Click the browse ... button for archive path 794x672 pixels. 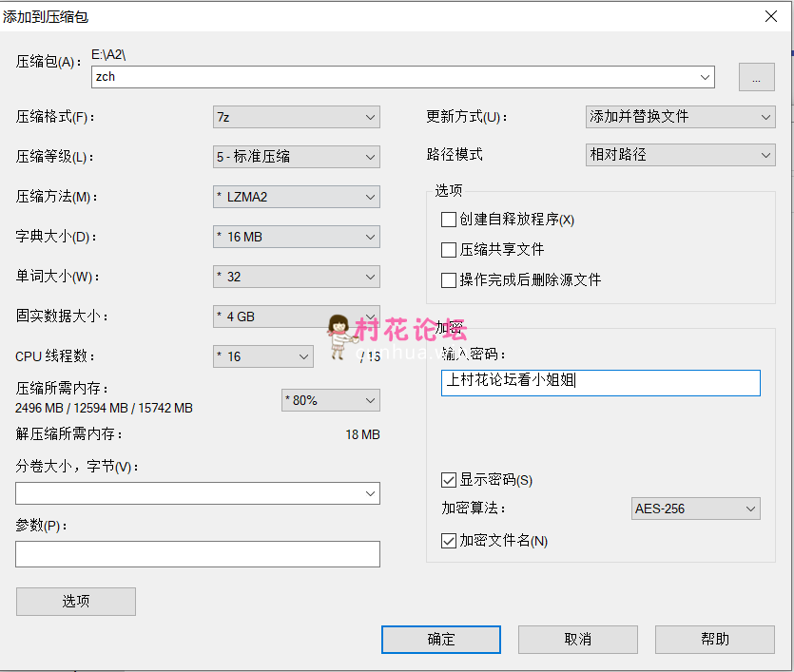coord(756,77)
